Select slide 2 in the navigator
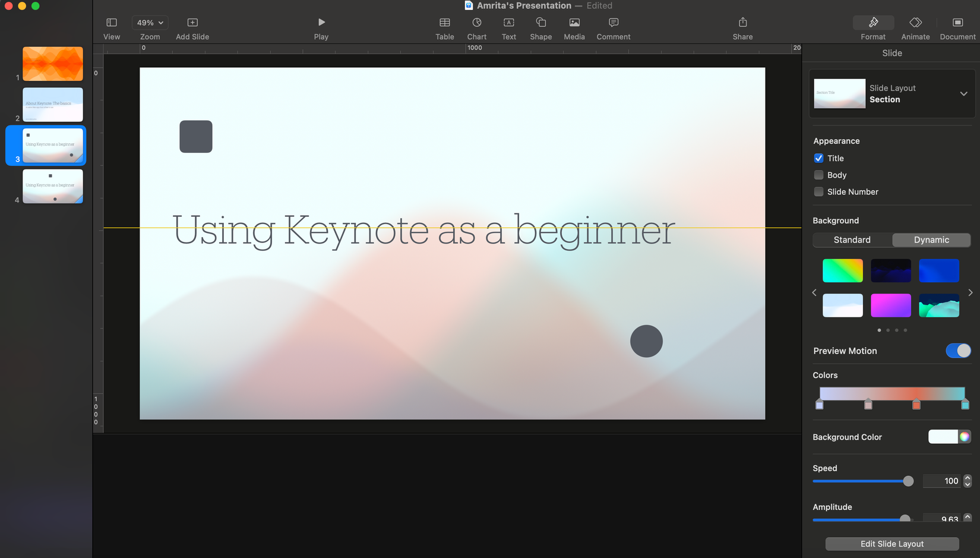Viewport: 980px width, 558px height. pyautogui.click(x=53, y=105)
